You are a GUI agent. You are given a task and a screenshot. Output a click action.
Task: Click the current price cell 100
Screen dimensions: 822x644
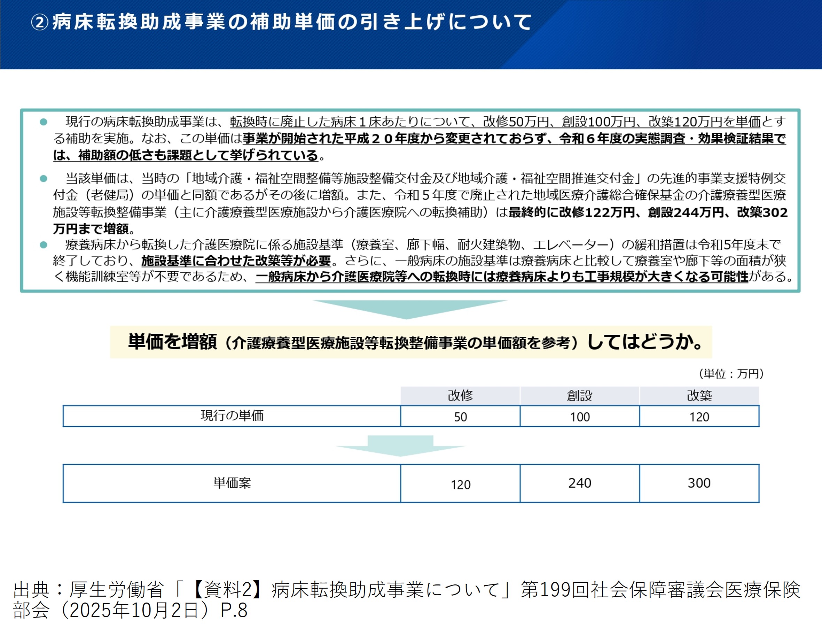tap(579, 417)
